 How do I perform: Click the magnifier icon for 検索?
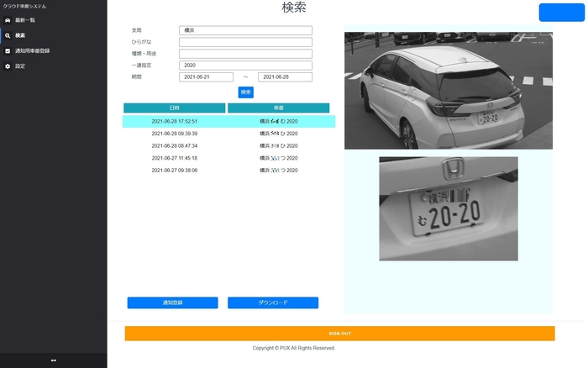click(8, 35)
